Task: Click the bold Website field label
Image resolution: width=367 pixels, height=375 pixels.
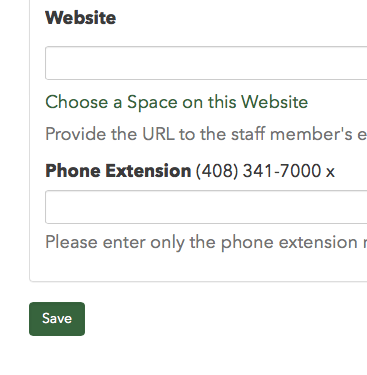Action: pyautogui.click(x=81, y=17)
